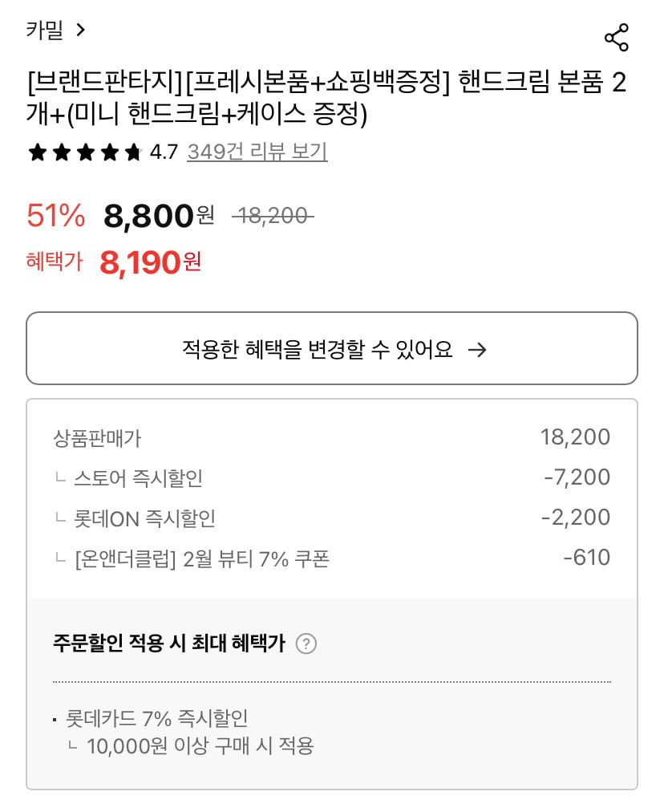
Task: Select the 8,800원 sale price
Action: [159, 215]
